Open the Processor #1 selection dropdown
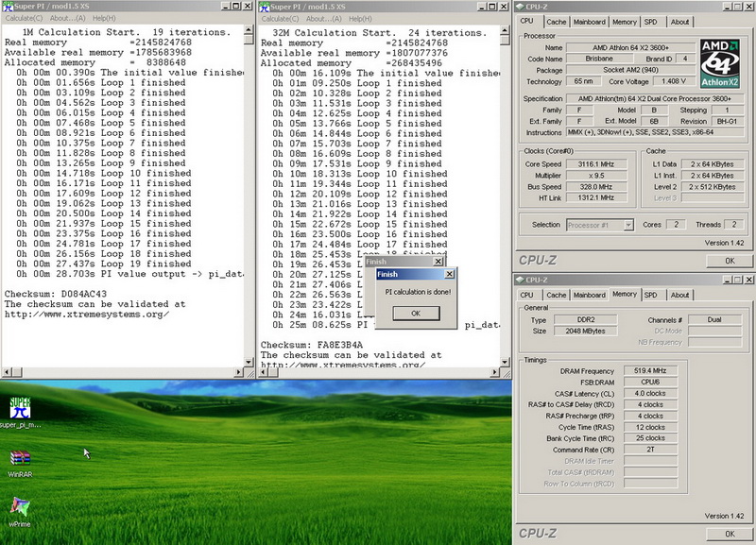This screenshot has width=756, height=545. click(628, 225)
